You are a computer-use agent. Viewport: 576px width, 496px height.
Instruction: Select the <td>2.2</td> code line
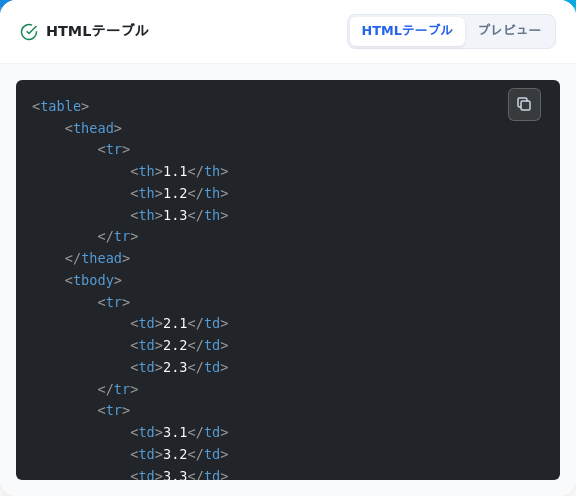179,345
